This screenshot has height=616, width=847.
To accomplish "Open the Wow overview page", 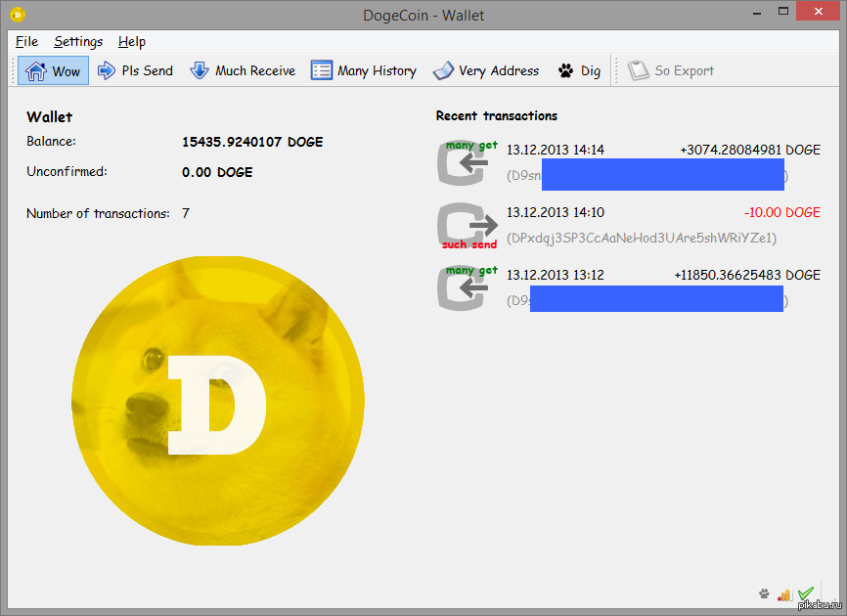I will 54,70.
